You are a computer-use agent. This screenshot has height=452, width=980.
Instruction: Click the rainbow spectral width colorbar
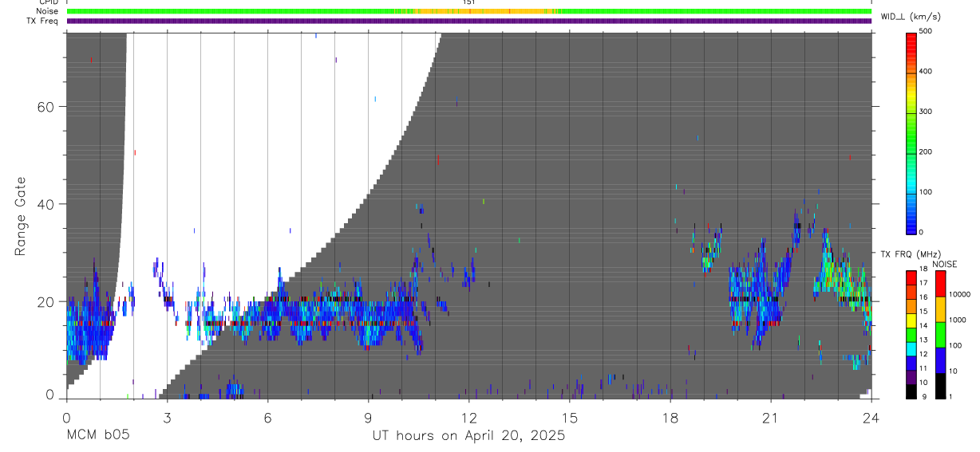(911, 132)
